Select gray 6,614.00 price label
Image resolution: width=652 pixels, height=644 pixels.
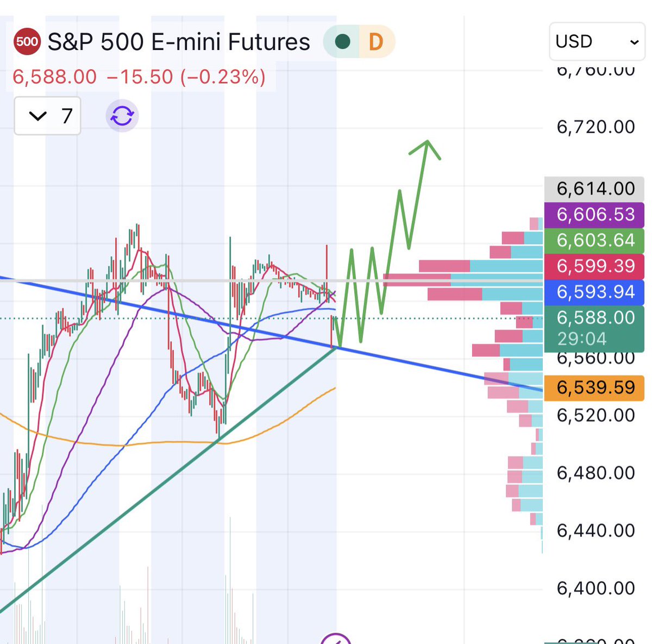pyautogui.click(x=594, y=189)
